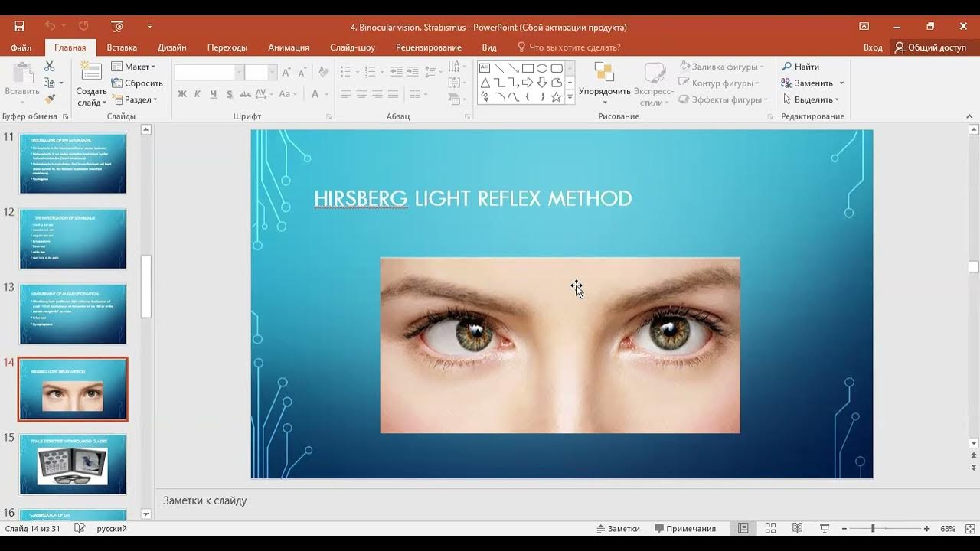980x551 pixels.
Task: Switch to Slide Sorter view
Action: pos(770,529)
